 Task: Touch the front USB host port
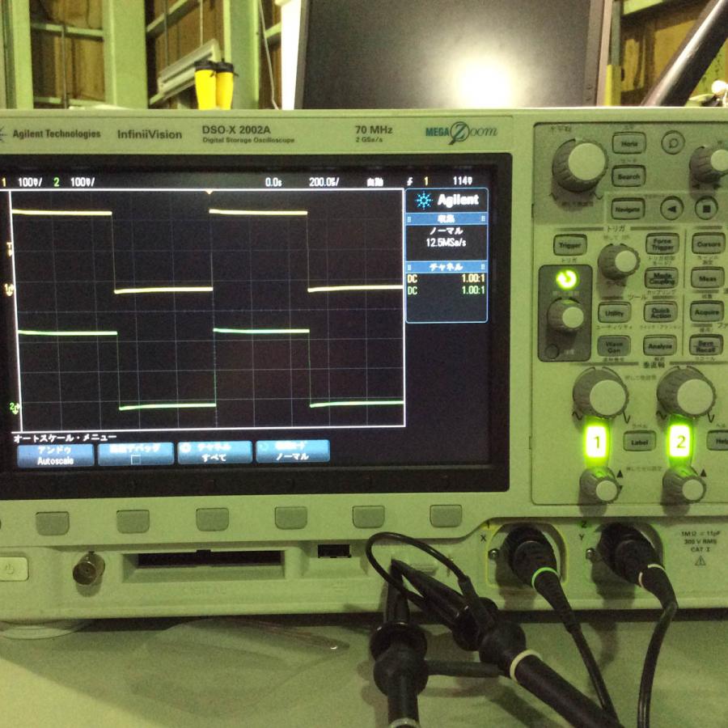click(334, 551)
